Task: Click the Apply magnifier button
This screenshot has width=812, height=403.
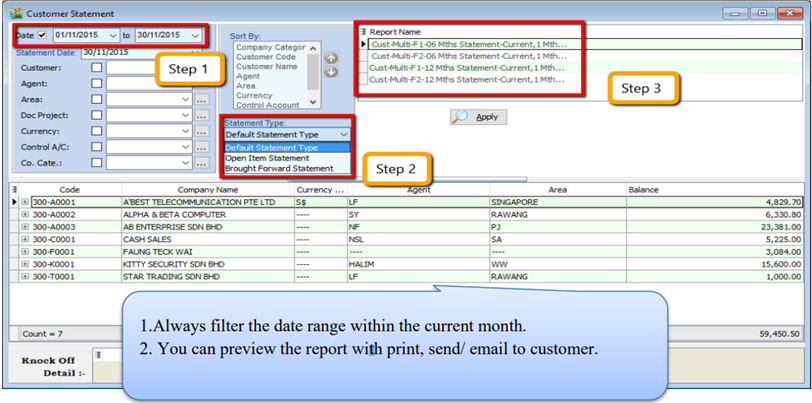Action: pyautogui.click(x=479, y=117)
